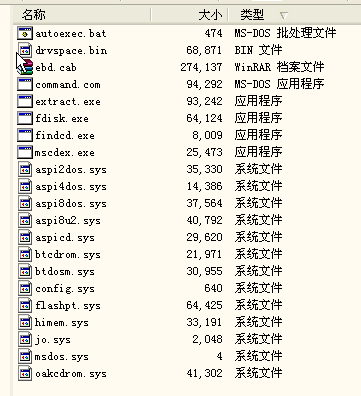
Task: Select the autoexec.bat file icon
Action: (25, 33)
